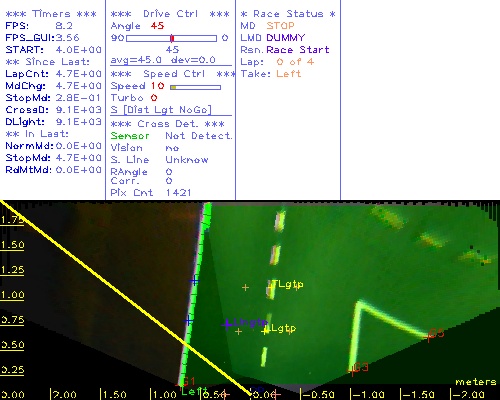Viewport: 500px width, 400px height.
Task: Click the Lap 0 of 4 counter
Action: pyautogui.click(x=295, y=62)
